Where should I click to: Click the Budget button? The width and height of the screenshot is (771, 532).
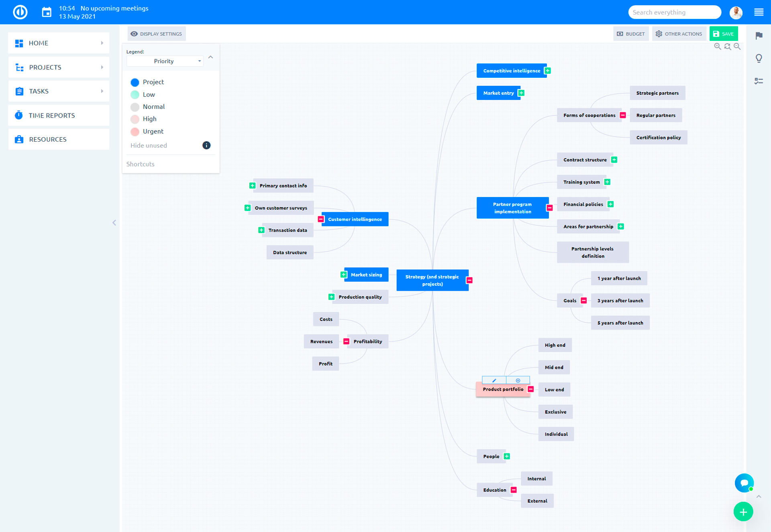pyautogui.click(x=630, y=34)
